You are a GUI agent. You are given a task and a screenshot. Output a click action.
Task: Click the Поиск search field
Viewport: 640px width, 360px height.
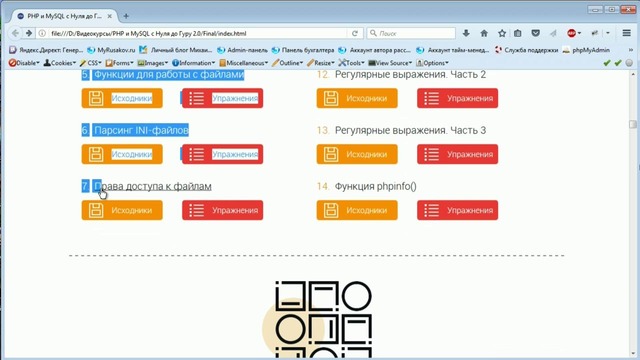point(412,33)
